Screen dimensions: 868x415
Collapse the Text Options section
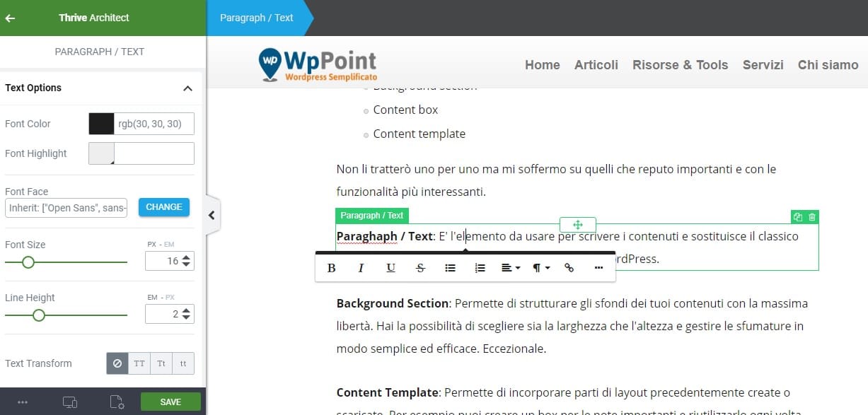pos(187,88)
